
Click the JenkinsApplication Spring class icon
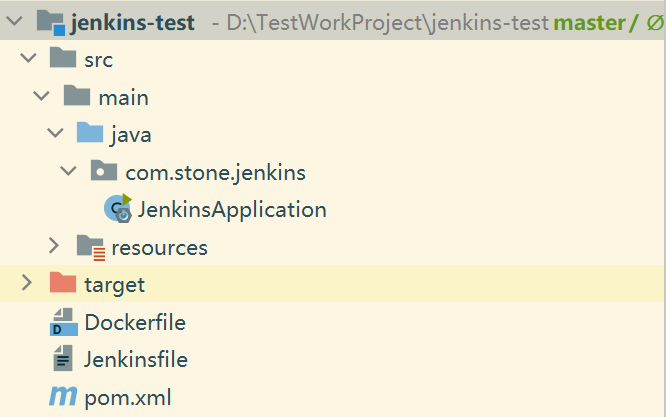click(x=119, y=208)
